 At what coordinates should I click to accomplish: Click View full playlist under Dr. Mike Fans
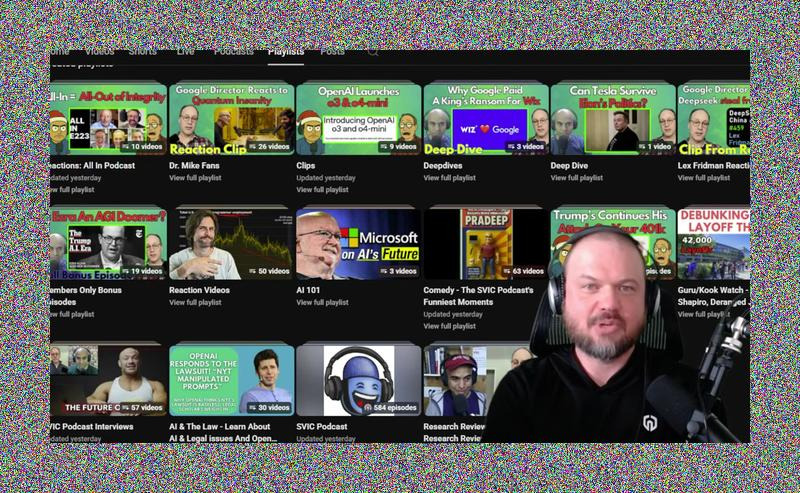[x=195, y=178]
